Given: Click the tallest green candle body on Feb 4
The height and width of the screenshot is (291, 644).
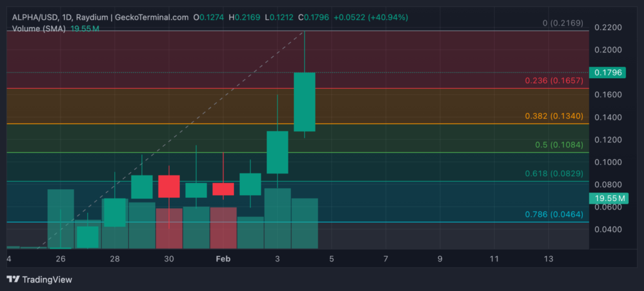Looking at the screenshot, I should pyautogui.click(x=304, y=102).
